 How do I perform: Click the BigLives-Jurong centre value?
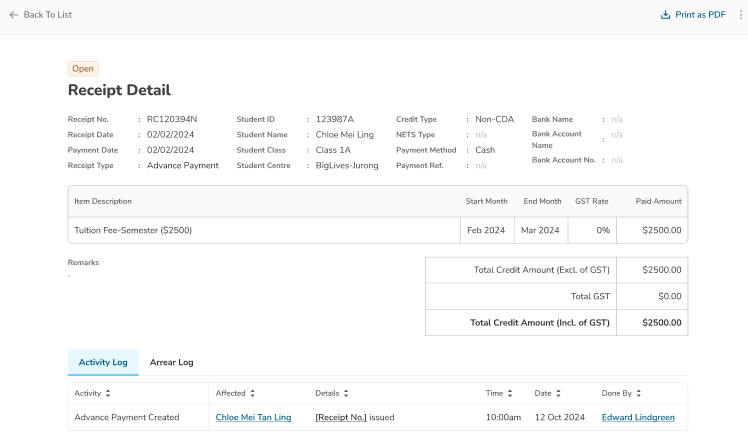347,165
